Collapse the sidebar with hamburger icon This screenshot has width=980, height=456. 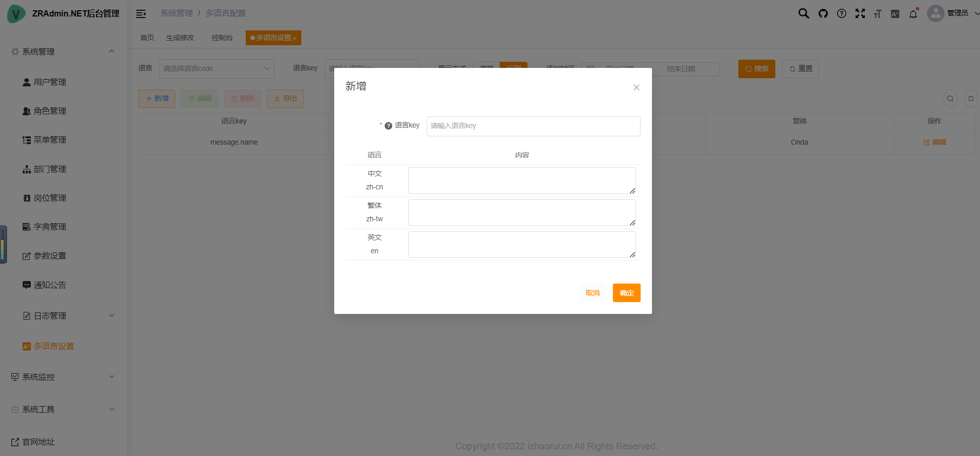141,14
